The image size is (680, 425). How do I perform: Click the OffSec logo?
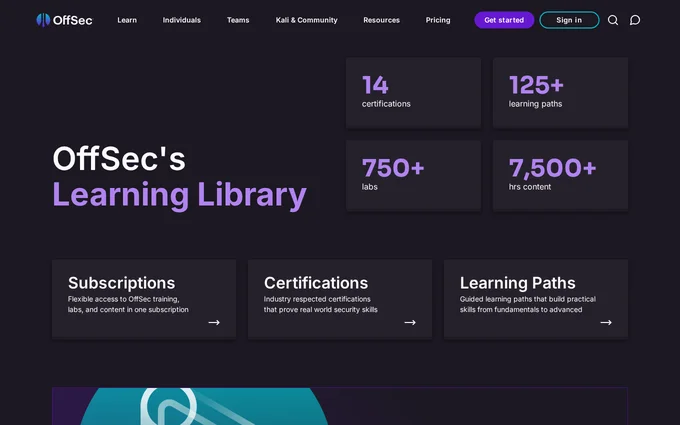click(64, 20)
